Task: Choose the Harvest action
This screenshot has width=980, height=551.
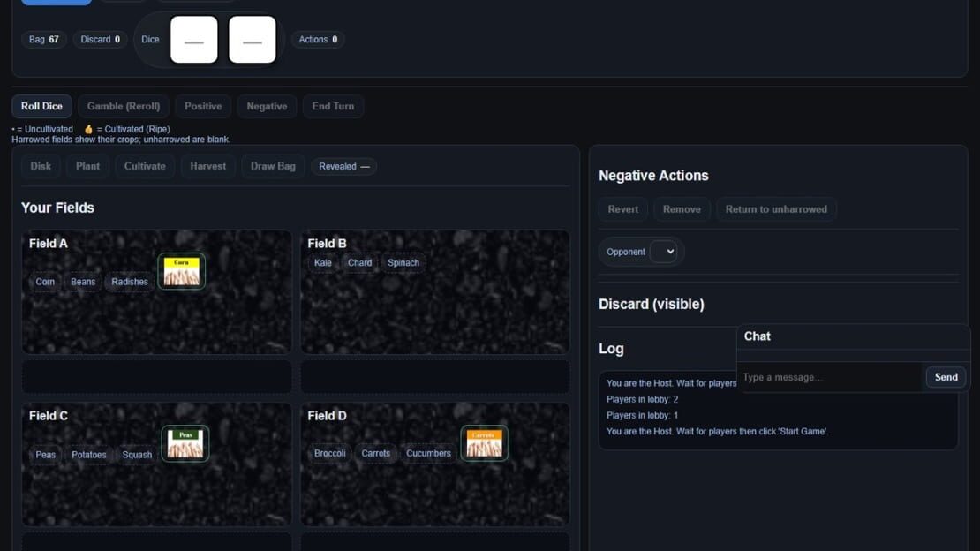Action: (x=208, y=166)
